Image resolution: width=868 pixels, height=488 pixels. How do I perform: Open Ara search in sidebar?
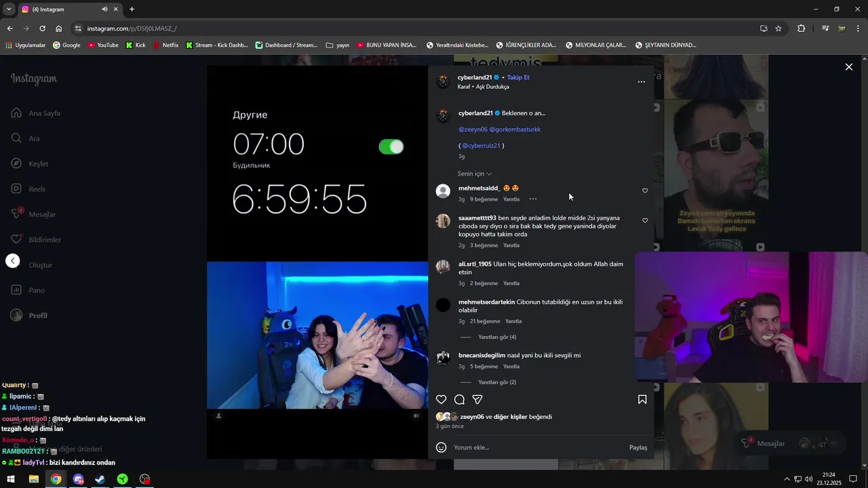click(26, 138)
